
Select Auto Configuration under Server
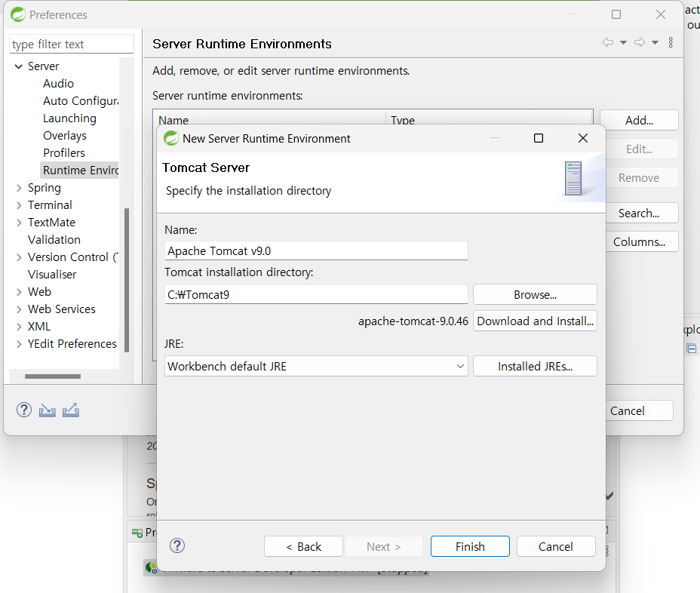[81, 101]
